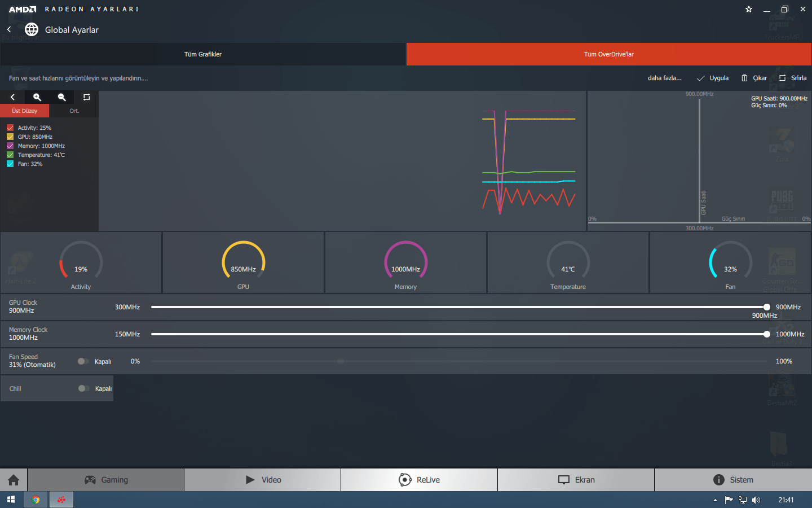
Task: Click the Radeon Settings taskbar icon
Action: (x=61, y=500)
